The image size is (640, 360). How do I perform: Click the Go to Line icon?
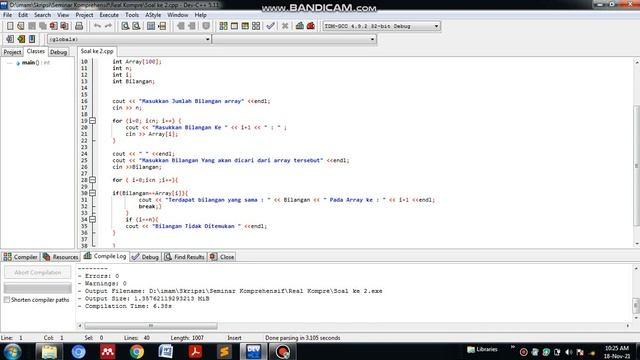[x=162, y=26]
